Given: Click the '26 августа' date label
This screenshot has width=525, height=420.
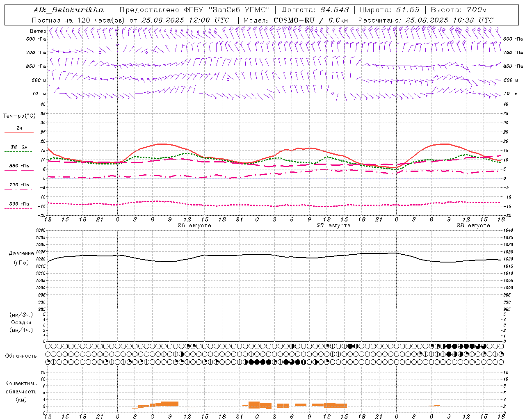Looking at the screenshot, I should (x=194, y=226).
